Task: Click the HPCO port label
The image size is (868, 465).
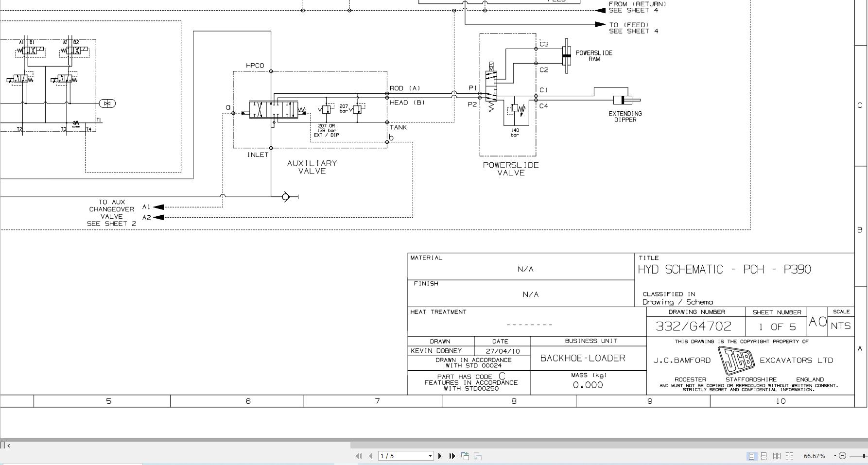Action: tap(255, 66)
